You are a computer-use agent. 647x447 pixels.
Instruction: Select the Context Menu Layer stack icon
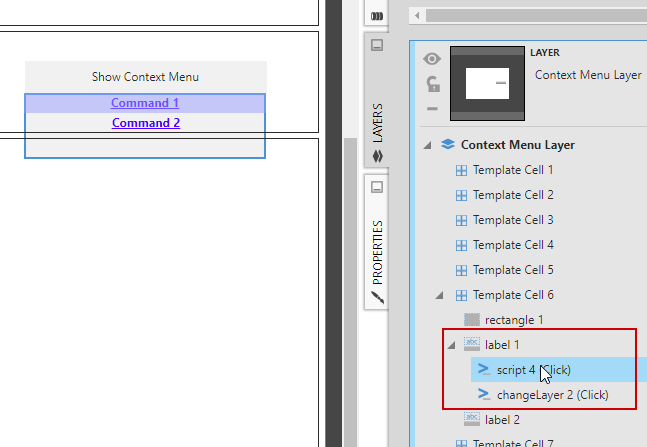point(448,144)
